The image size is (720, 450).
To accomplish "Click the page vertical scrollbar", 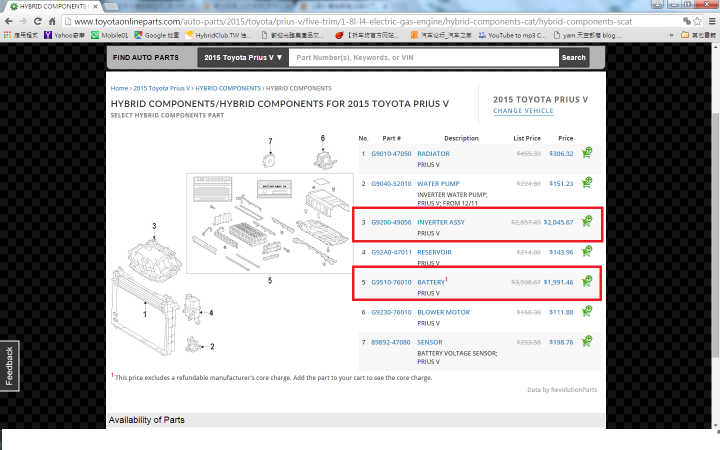I will point(715,236).
